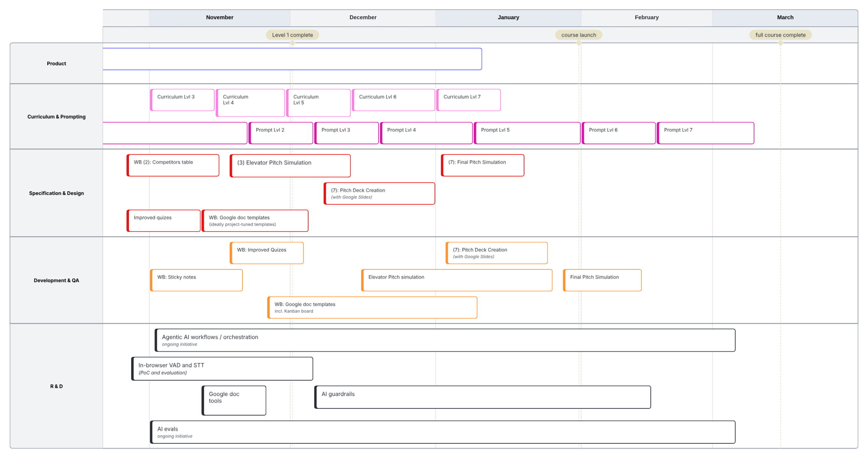Open the 'Elevator Pitch simulation' orange card
The image size is (868, 458).
pyautogui.click(x=457, y=280)
